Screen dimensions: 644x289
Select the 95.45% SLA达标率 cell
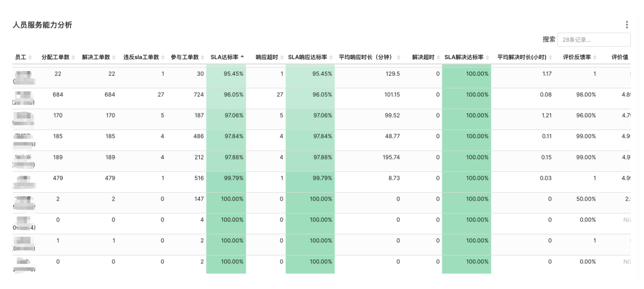(x=233, y=73)
